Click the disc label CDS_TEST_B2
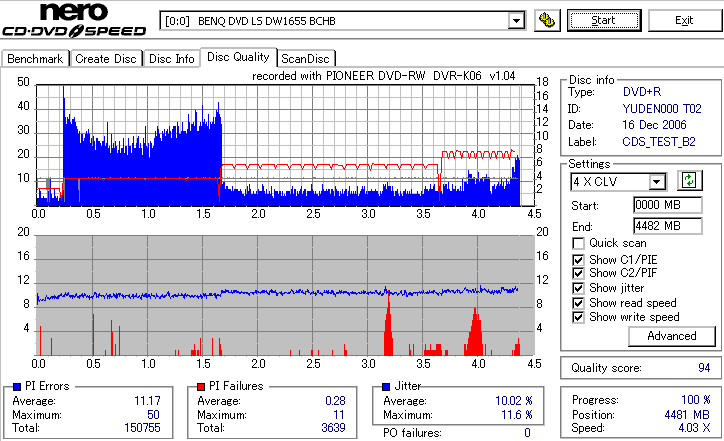724x441 pixels. tap(659, 142)
